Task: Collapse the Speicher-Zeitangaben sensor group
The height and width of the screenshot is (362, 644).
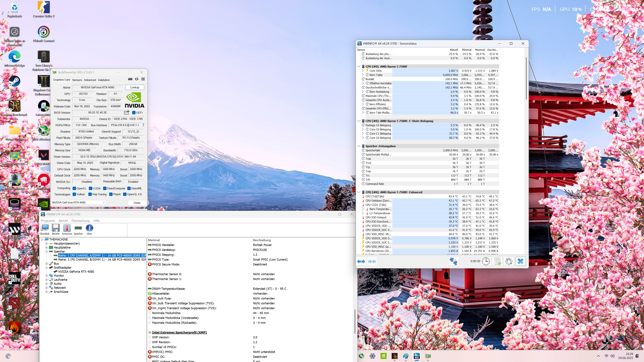Action: pyautogui.click(x=359, y=146)
